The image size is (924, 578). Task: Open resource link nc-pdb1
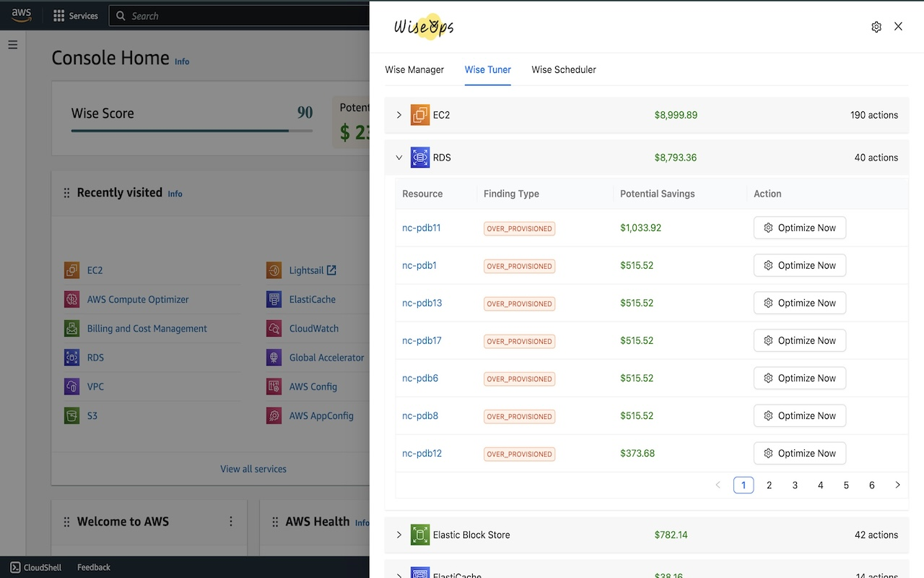coord(419,265)
